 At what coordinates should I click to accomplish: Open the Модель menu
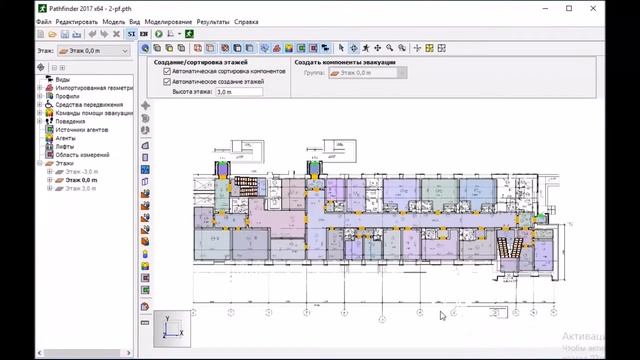point(113,22)
